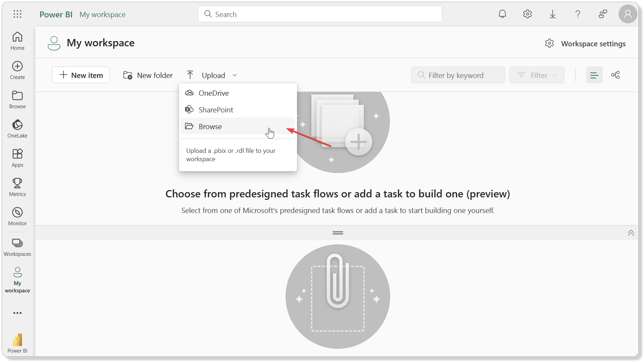The height and width of the screenshot is (362, 644).
Task: Open the Workspaces panel from the sidebar
Action: (17, 246)
